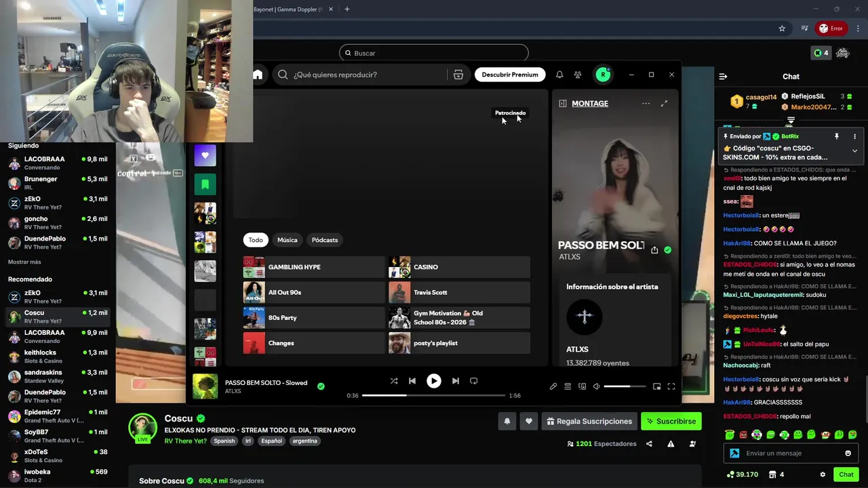The height and width of the screenshot is (488, 868).
Task: Unpin the BotRix pinned message
Action: point(837,137)
